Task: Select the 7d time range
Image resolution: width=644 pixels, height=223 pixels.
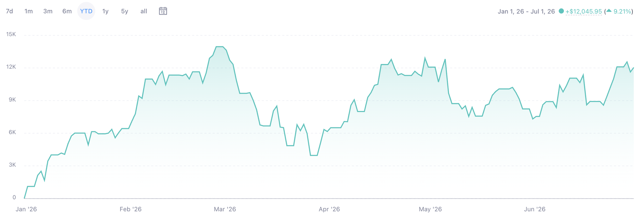Action: click(10, 11)
